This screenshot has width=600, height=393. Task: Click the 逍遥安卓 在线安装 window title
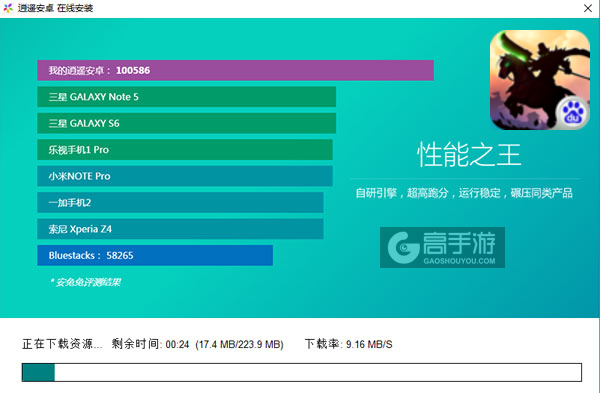tap(55, 8)
